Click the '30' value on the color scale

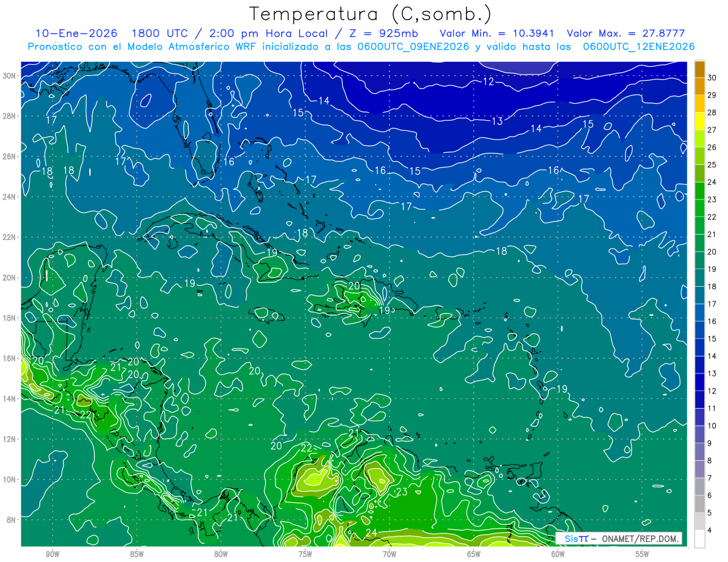[712, 77]
